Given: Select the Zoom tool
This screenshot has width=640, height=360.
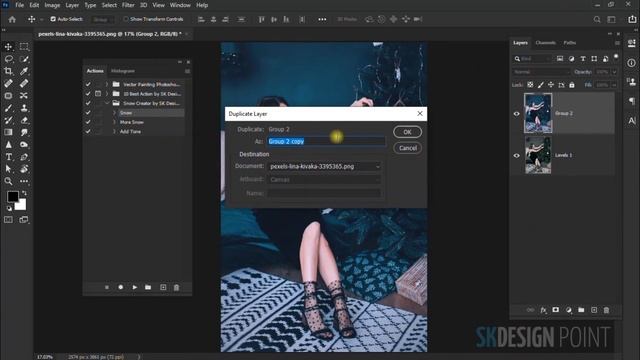Looking at the screenshot, I should pos(8,181).
